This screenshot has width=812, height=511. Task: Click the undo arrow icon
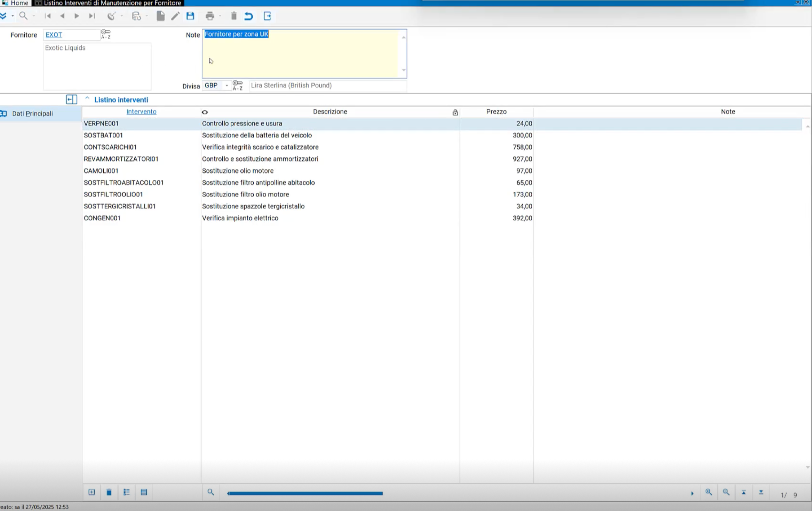(249, 16)
